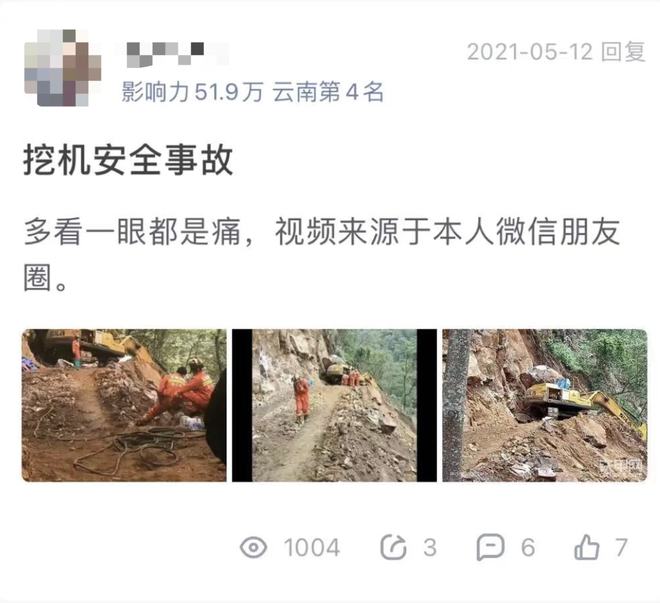Screen dimensions: 660x603
Task: Play middle video of rescuer on path
Action: click(334, 405)
